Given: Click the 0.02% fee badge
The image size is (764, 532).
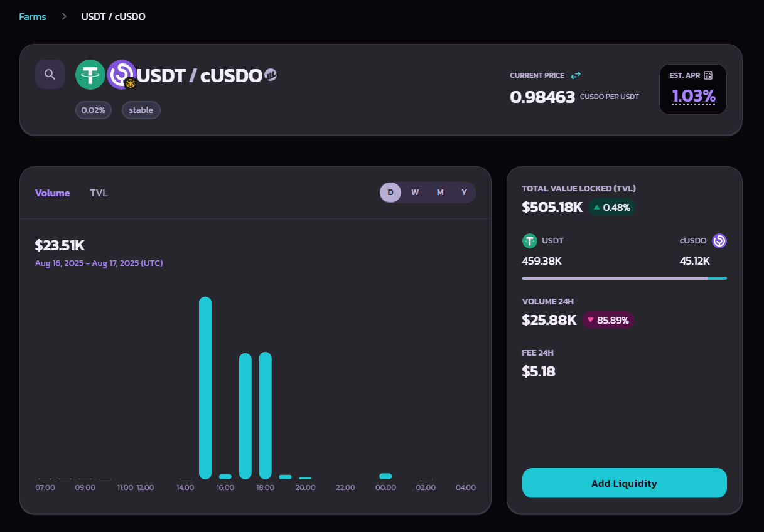Looking at the screenshot, I should pyautogui.click(x=94, y=110).
